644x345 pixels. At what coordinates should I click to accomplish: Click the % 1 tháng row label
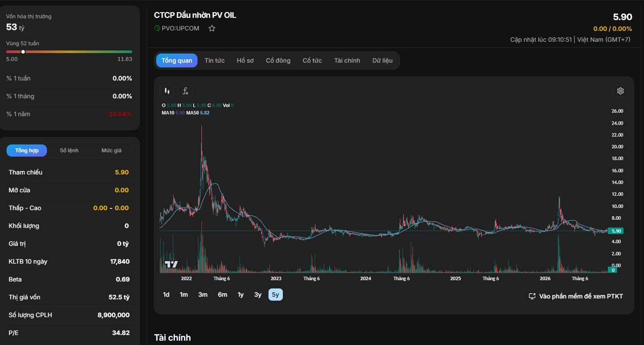point(20,96)
